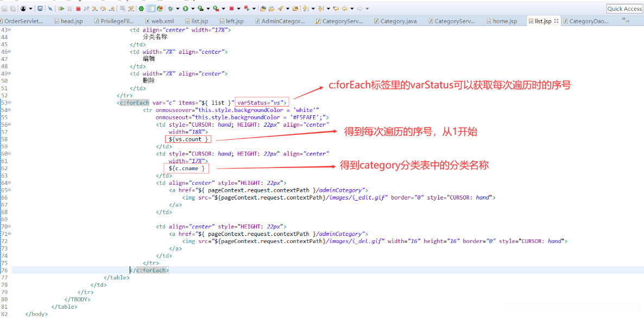Click the green bug Debug icon
The width and height of the screenshot is (644, 318).
coord(170,9)
